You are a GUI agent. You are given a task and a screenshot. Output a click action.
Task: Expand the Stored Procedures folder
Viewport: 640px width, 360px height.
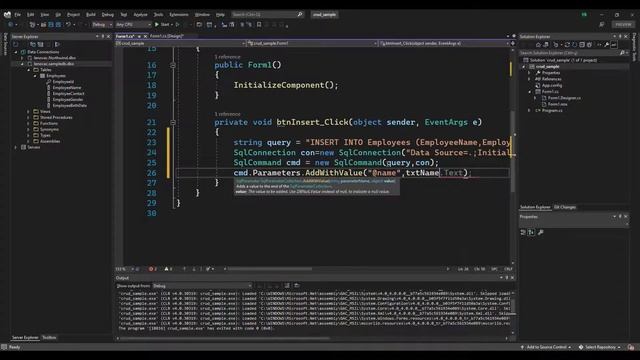point(29,118)
